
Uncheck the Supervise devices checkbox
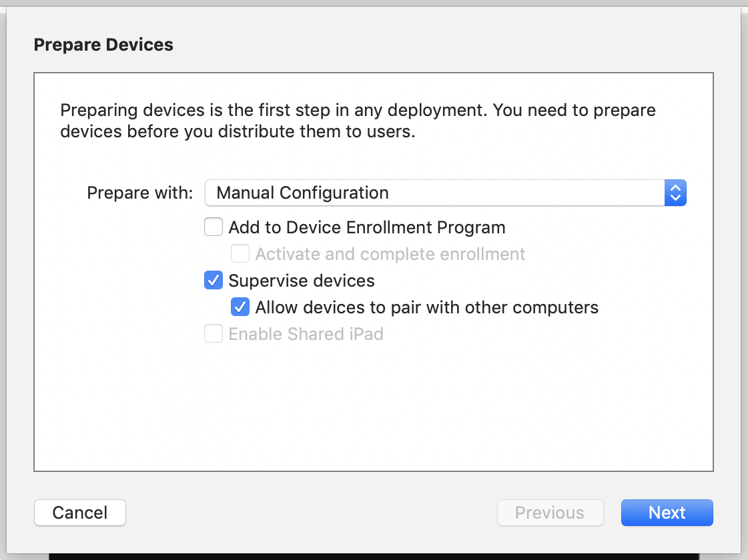click(x=214, y=281)
